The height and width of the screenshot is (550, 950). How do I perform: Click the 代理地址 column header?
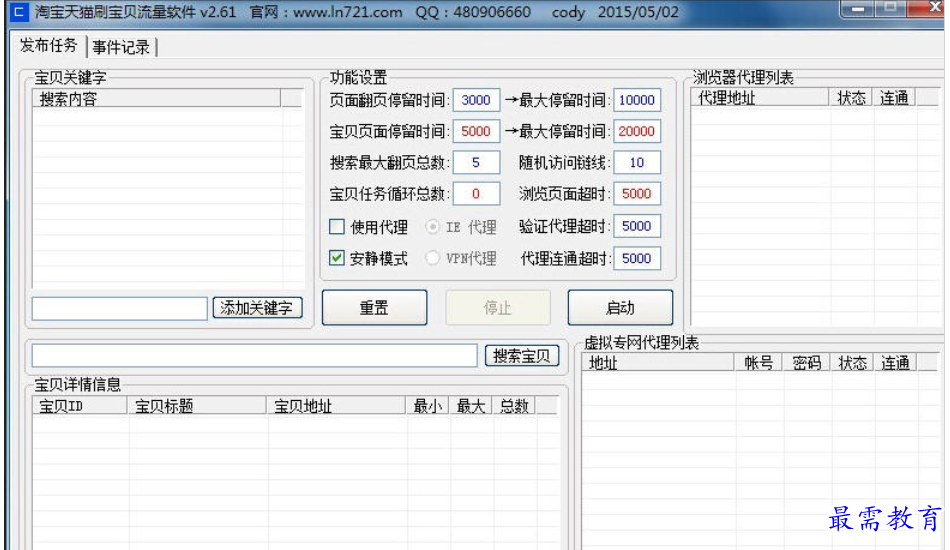pos(760,98)
